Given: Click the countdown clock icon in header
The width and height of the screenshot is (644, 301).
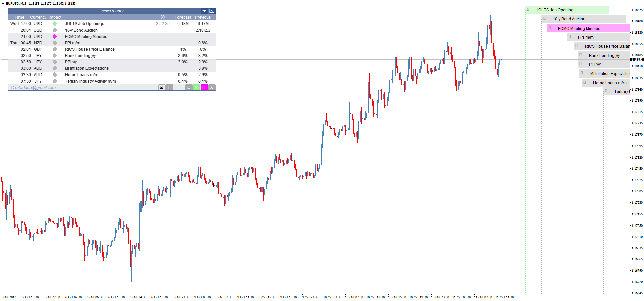Looking at the screenshot, I should click(163, 17).
